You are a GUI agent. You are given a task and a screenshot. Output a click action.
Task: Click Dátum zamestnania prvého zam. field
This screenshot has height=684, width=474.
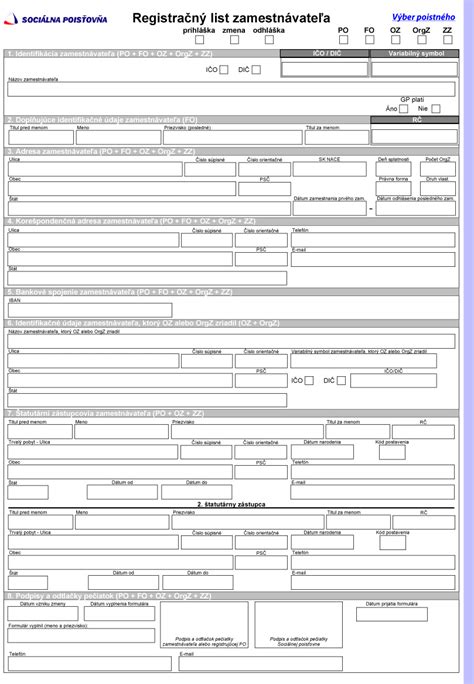330,208
